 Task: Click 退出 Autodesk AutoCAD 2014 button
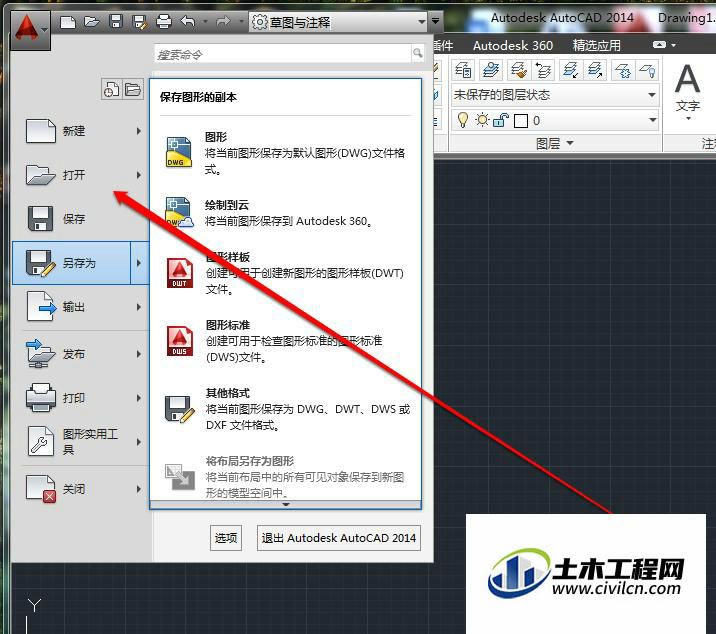click(x=339, y=538)
